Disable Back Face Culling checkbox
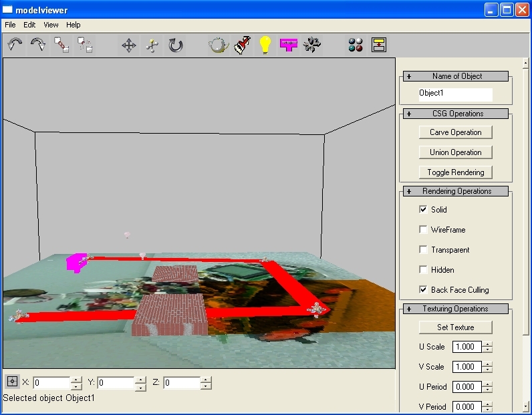Viewport: 532px width, 415px height. [423, 290]
